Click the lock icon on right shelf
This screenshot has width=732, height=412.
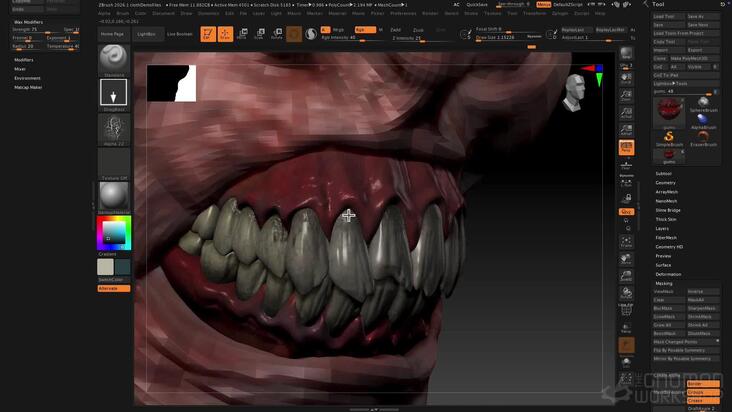(x=626, y=199)
